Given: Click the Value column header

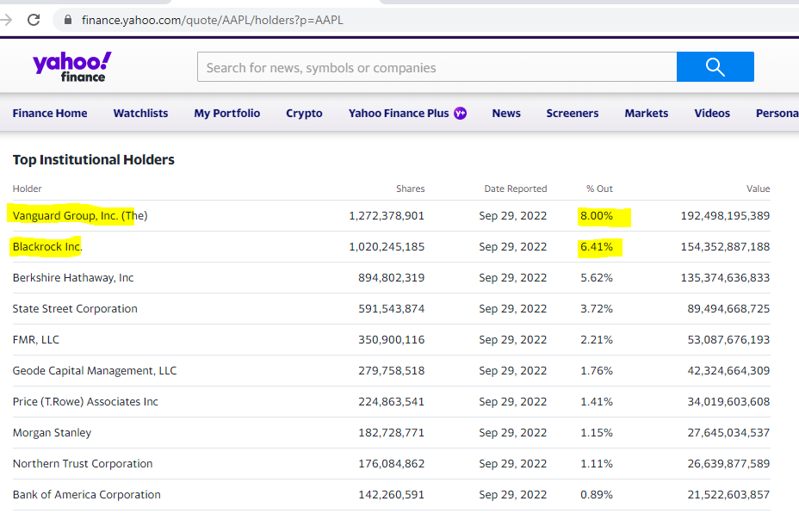Looking at the screenshot, I should pos(759,189).
